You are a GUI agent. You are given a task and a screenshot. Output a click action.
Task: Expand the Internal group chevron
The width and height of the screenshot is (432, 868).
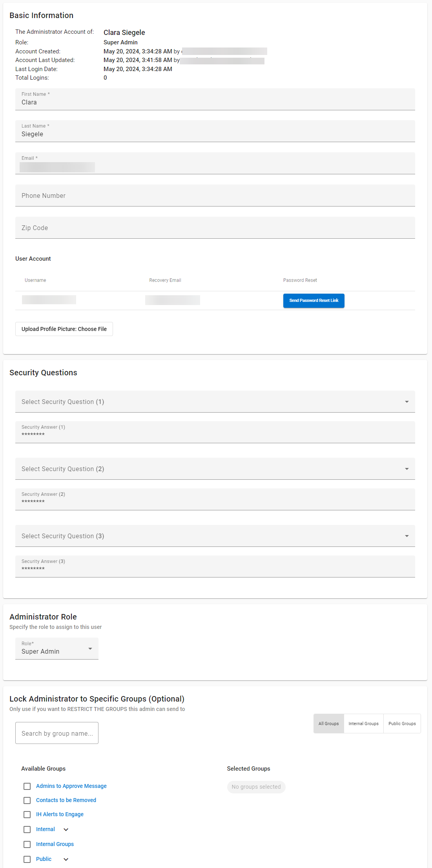click(x=66, y=830)
